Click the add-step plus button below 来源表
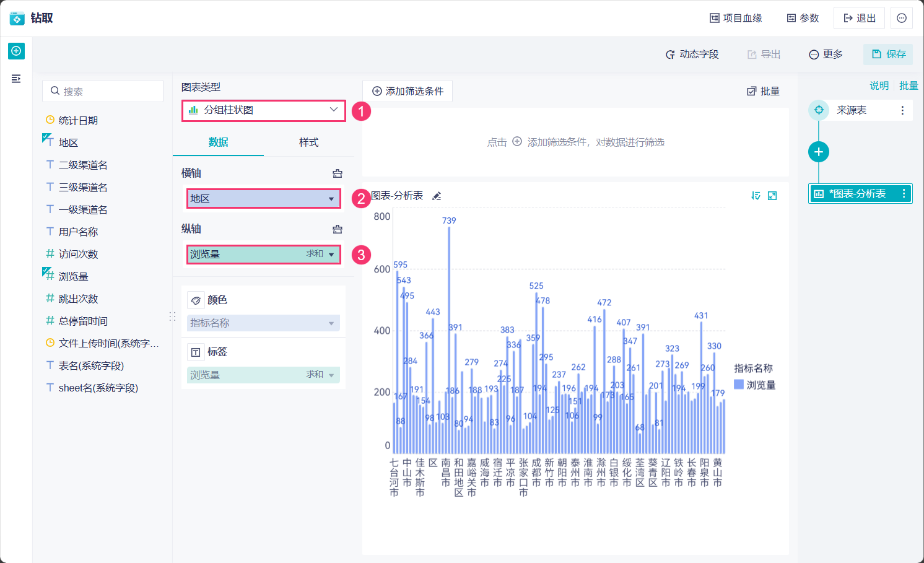Screen dimensions: 924x563 pos(819,152)
